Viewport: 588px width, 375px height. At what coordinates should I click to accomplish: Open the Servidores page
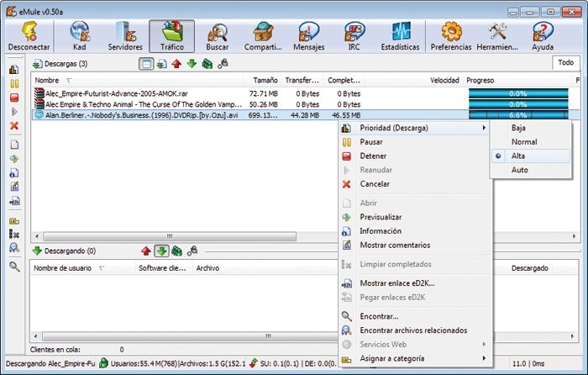[125, 36]
